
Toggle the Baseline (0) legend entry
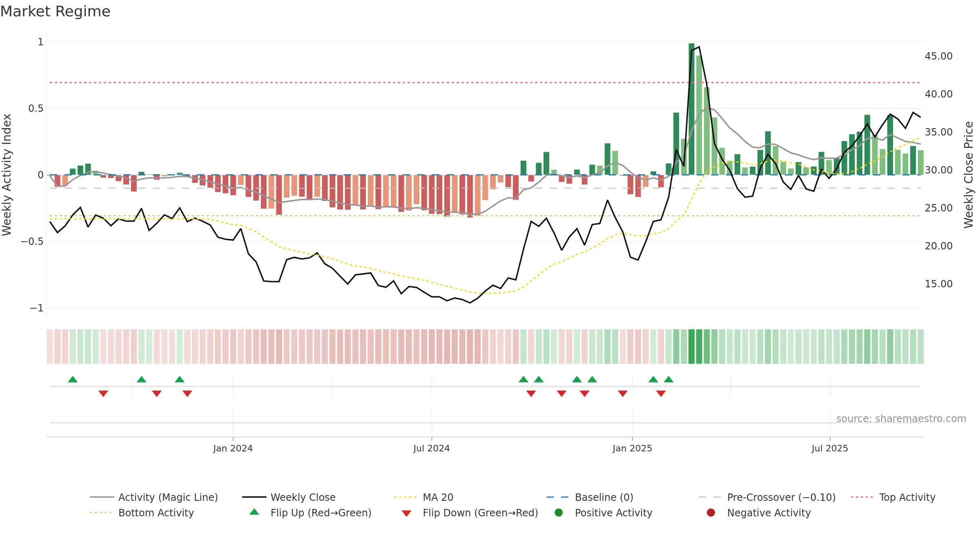590,497
